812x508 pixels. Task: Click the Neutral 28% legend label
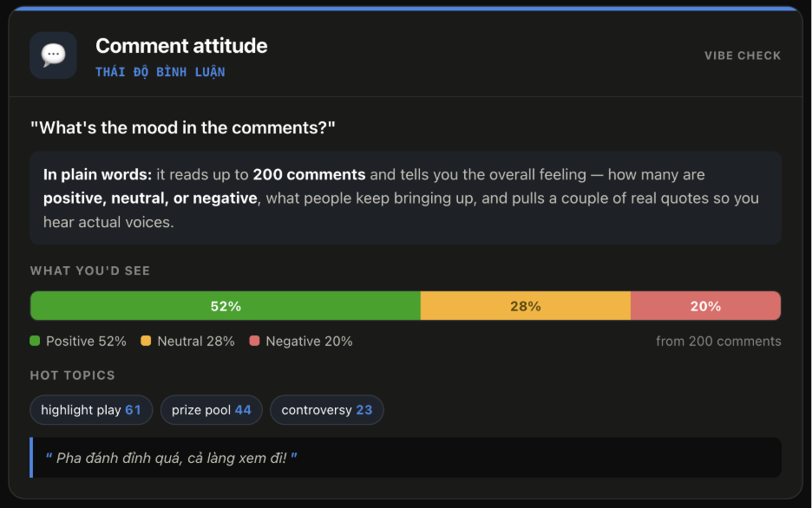click(x=196, y=342)
